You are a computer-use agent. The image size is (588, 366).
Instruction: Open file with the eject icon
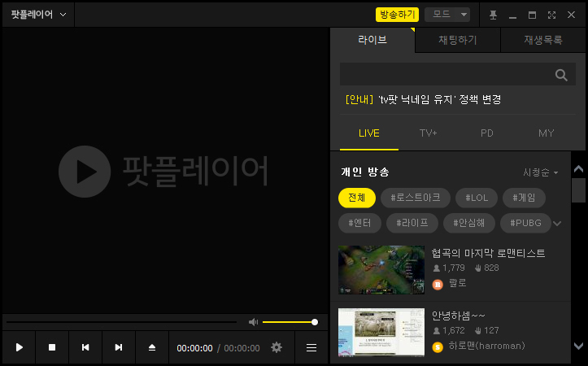click(x=152, y=347)
